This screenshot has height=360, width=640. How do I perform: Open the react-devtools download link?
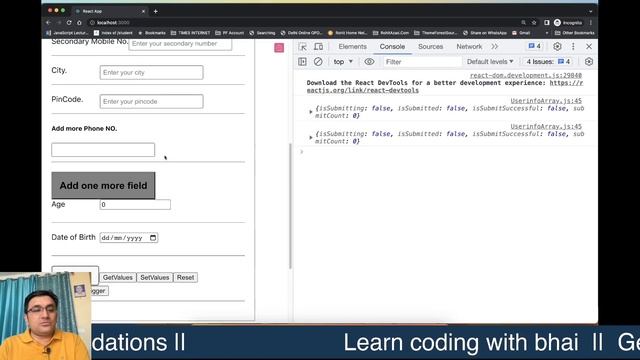445,87
